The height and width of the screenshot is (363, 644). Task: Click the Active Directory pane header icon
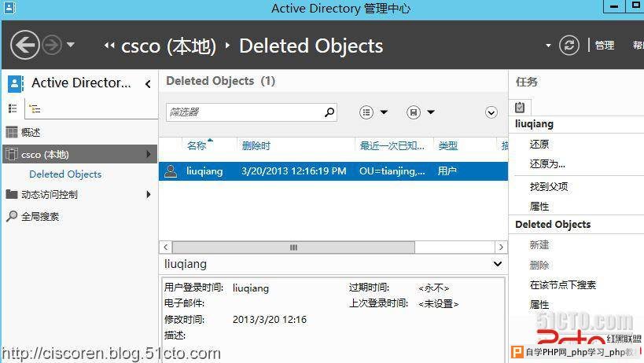pos(16,83)
